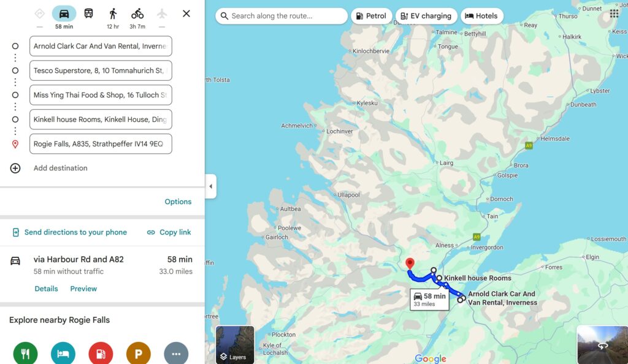Expand route Details
Image resolution: width=628 pixels, height=364 pixels.
[x=46, y=289]
